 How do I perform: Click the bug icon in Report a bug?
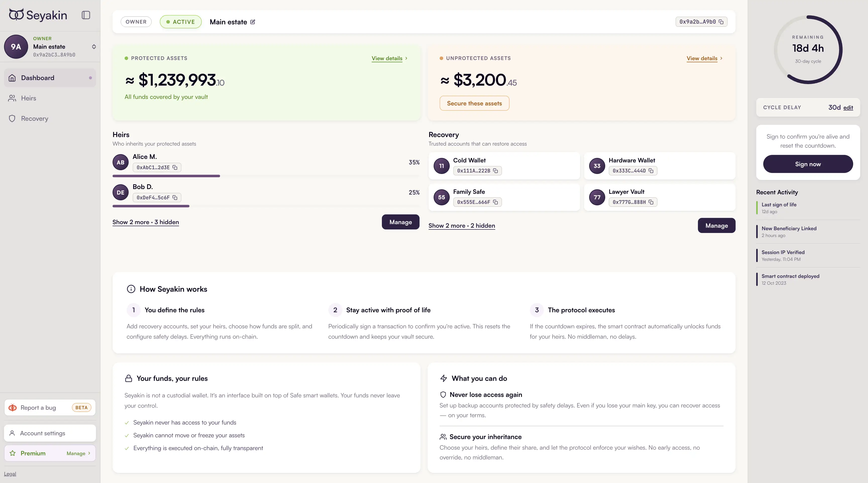(13, 408)
